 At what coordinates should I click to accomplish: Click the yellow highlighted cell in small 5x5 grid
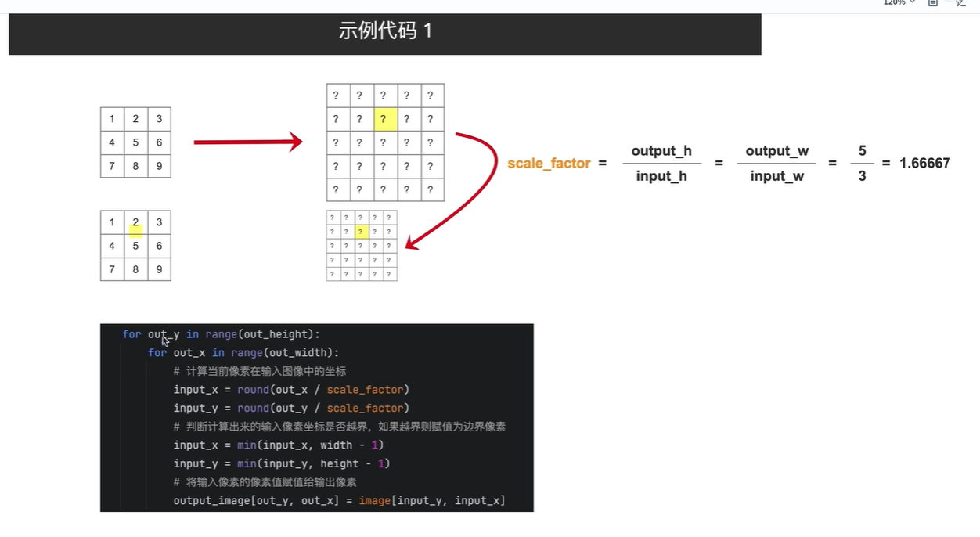[362, 232]
